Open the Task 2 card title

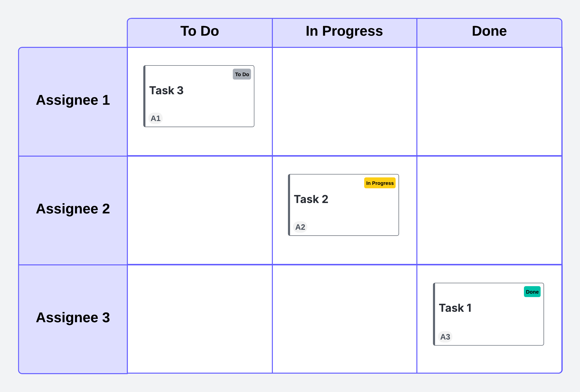click(x=311, y=199)
